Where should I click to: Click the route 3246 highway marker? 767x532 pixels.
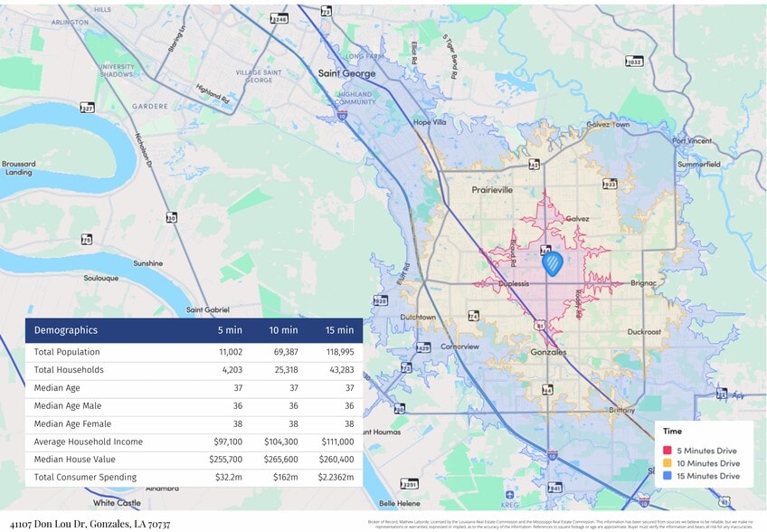pos(279,19)
